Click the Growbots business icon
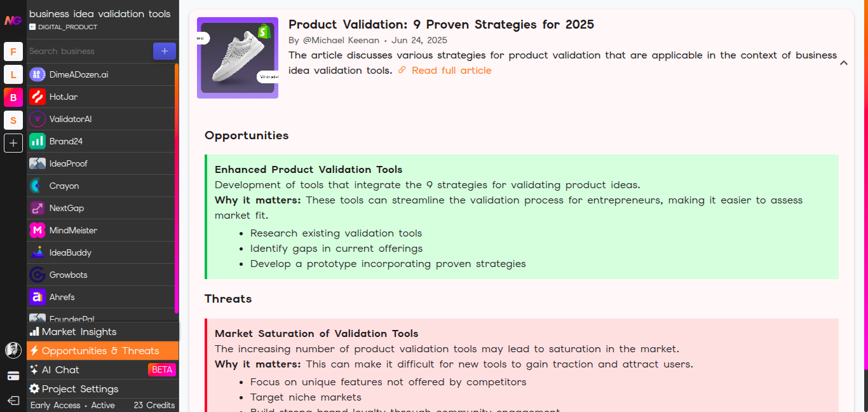This screenshot has width=868, height=412. (38, 275)
